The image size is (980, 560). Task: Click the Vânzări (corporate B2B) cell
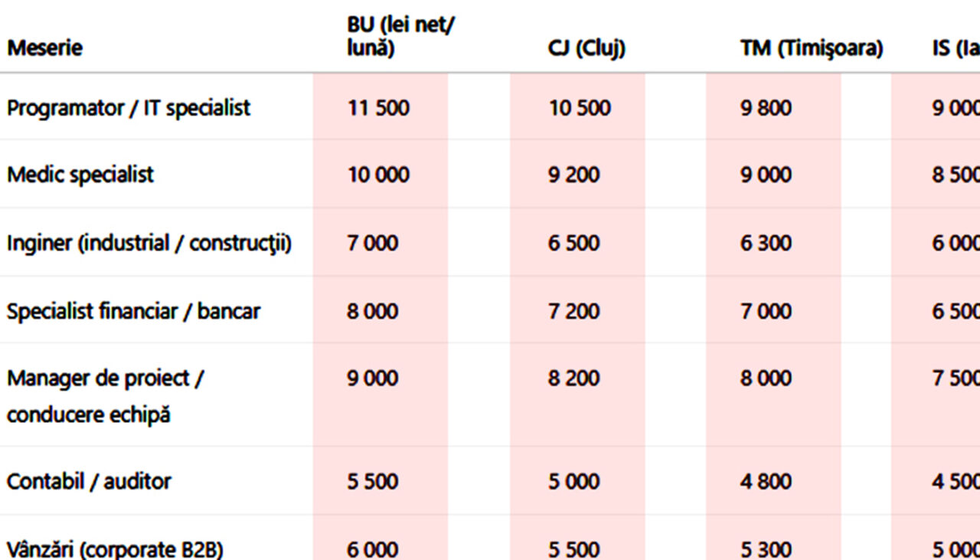click(115, 549)
